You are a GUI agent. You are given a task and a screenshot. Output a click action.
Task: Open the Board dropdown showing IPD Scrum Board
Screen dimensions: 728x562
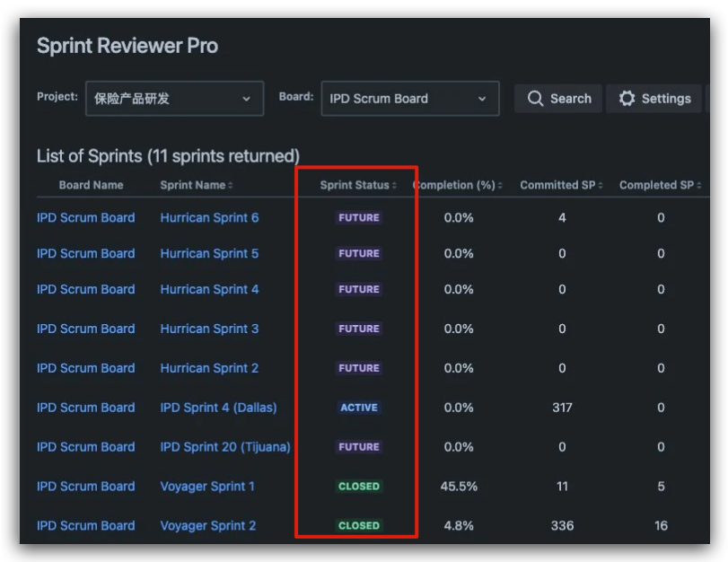point(410,99)
